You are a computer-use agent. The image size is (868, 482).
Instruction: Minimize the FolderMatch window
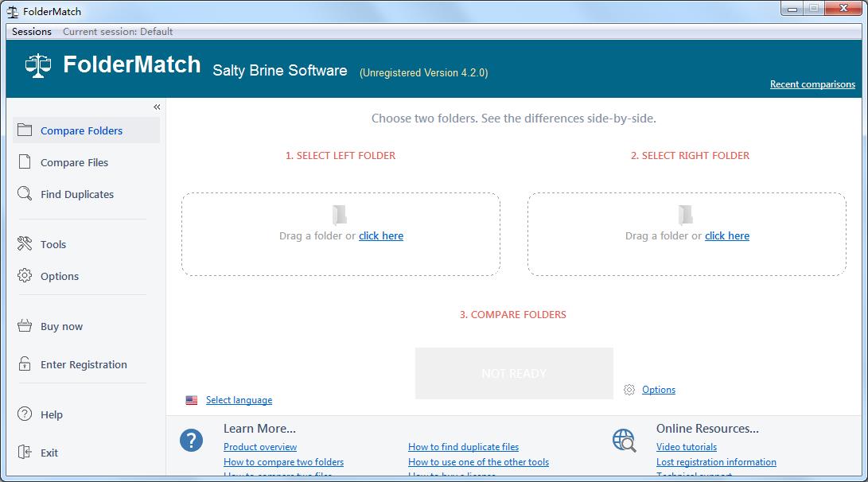coord(792,8)
